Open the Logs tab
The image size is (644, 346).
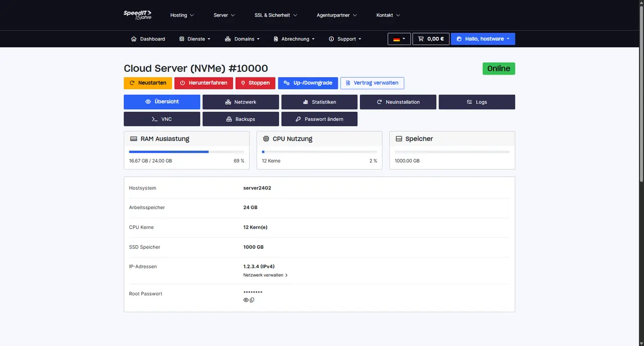coord(477,102)
